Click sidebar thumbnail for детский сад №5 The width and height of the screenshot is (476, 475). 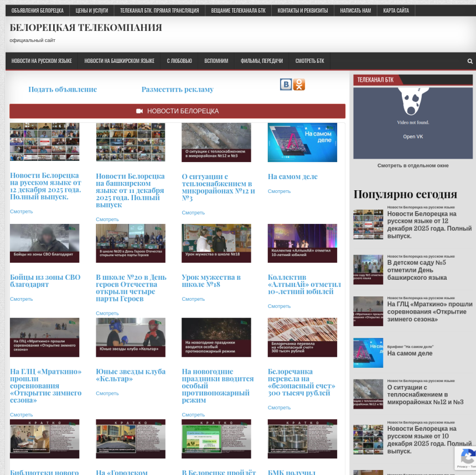click(368, 270)
